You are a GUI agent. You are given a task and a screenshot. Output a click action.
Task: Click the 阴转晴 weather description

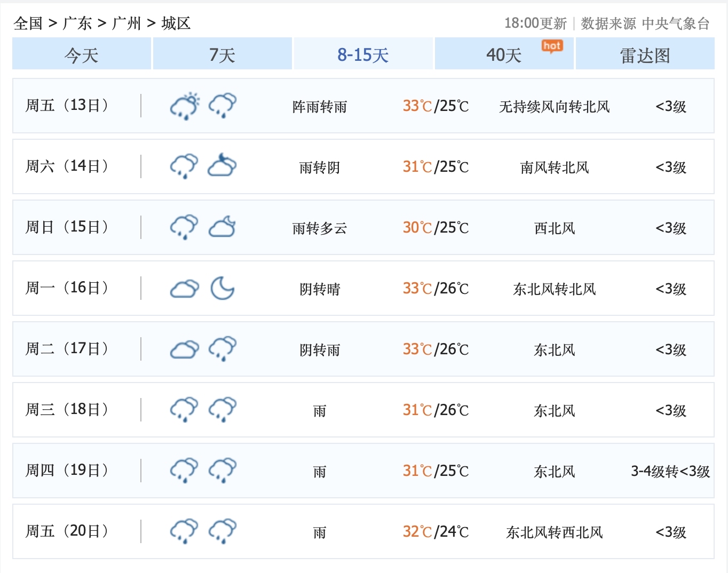(320, 289)
